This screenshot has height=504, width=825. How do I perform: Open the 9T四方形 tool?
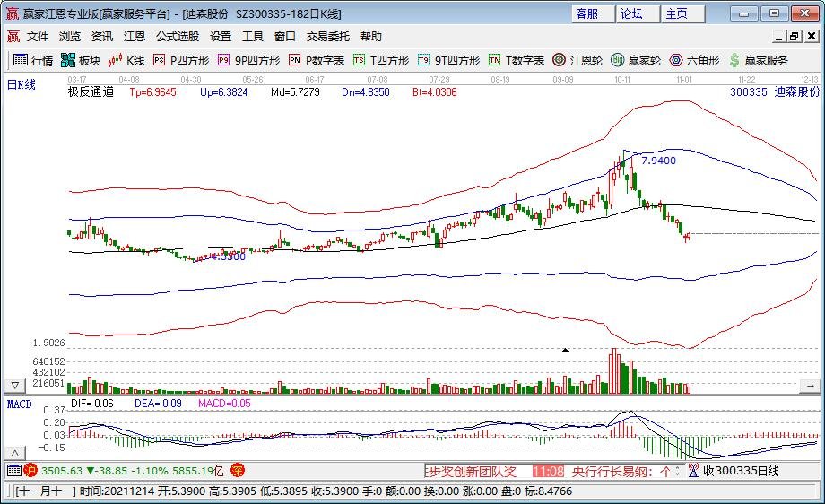pos(449,60)
